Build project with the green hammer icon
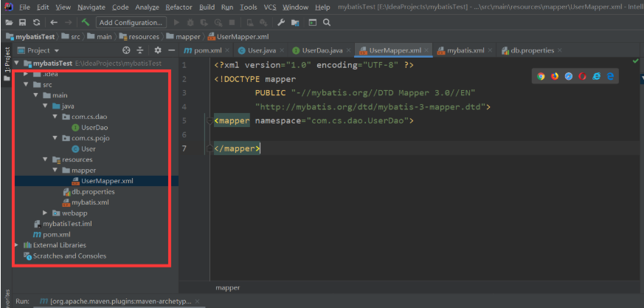Screen dimensions: 644x308 (x=86, y=22)
